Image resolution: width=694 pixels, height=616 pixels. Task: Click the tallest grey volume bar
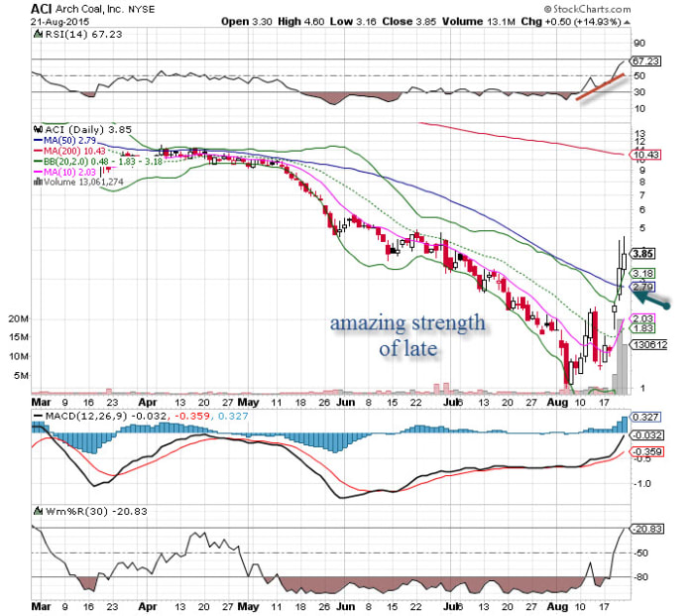click(620, 356)
